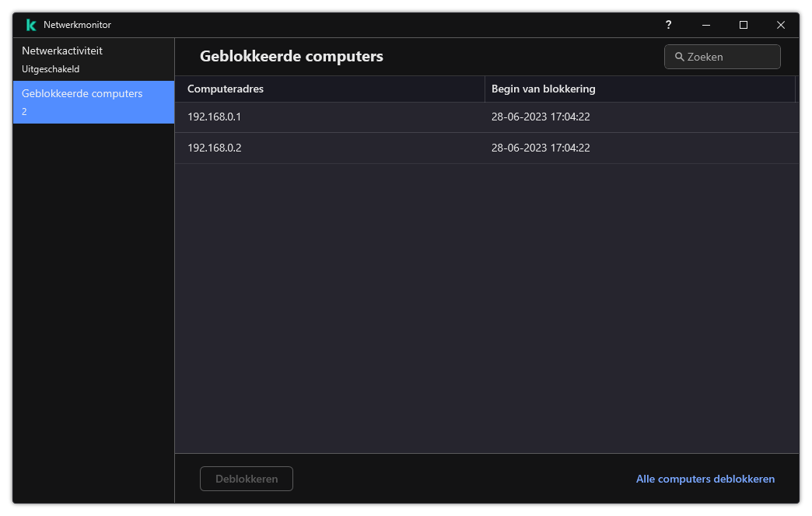Click the Deblokkeren button
Image resolution: width=812 pixels, height=516 pixels.
tap(246, 479)
